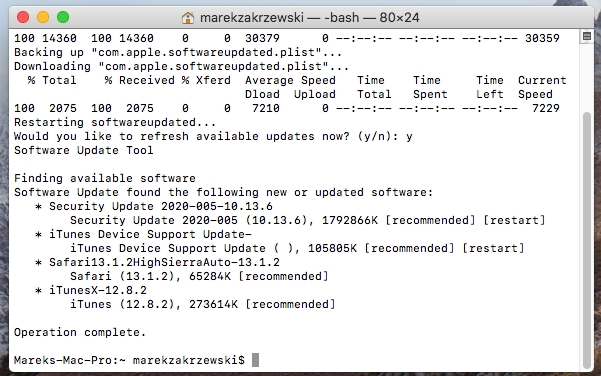
Task: Click the [restart] tag on Security Update
Action: pyautogui.click(x=514, y=220)
